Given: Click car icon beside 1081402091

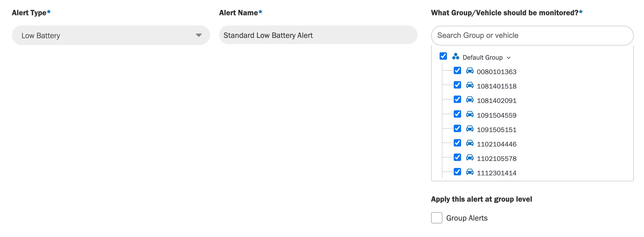Looking at the screenshot, I should [470, 100].
